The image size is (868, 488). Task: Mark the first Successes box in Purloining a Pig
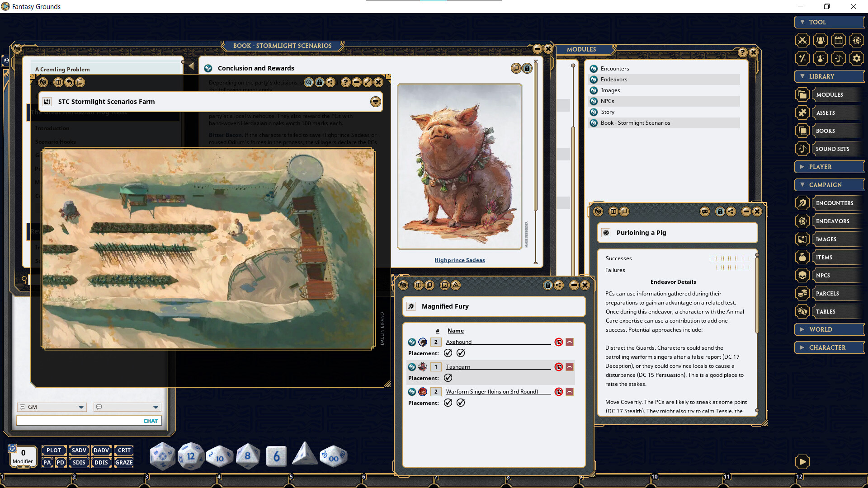713,258
